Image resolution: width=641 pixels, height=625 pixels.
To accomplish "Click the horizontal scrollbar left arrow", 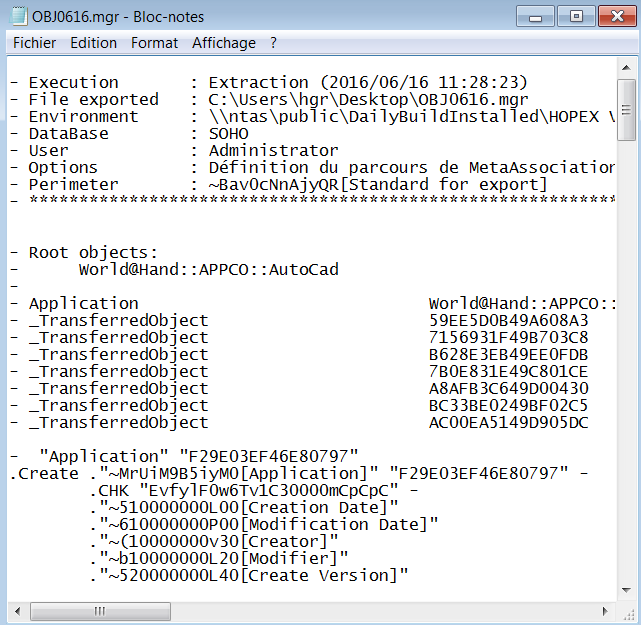I will (17, 610).
